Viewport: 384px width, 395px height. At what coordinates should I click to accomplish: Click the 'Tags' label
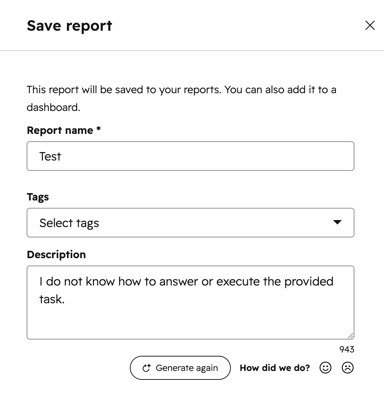click(38, 197)
